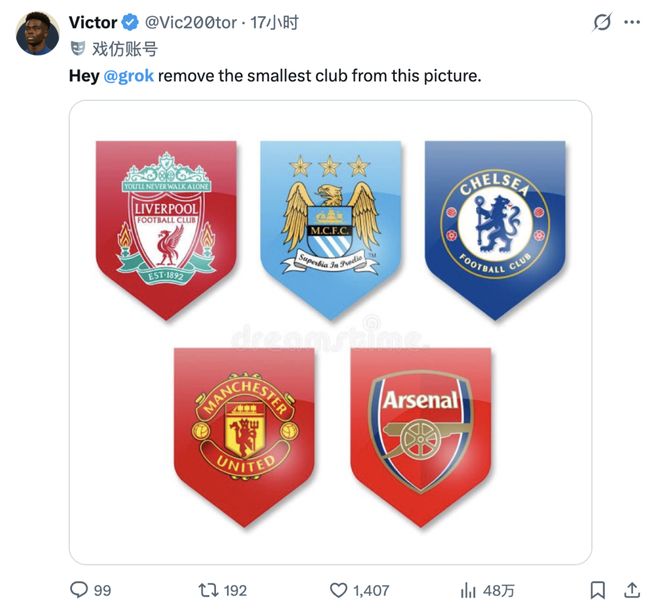Like the post with the heart icon
Image resolution: width=660 pixels, height=614 pixels.
(x=340, y=590)
